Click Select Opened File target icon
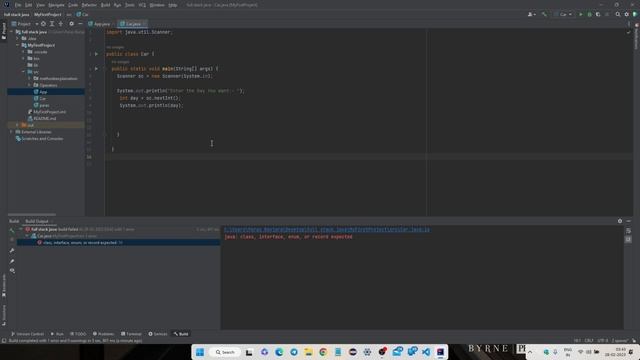Screen dimensions: 640x360 pos(43,24)
